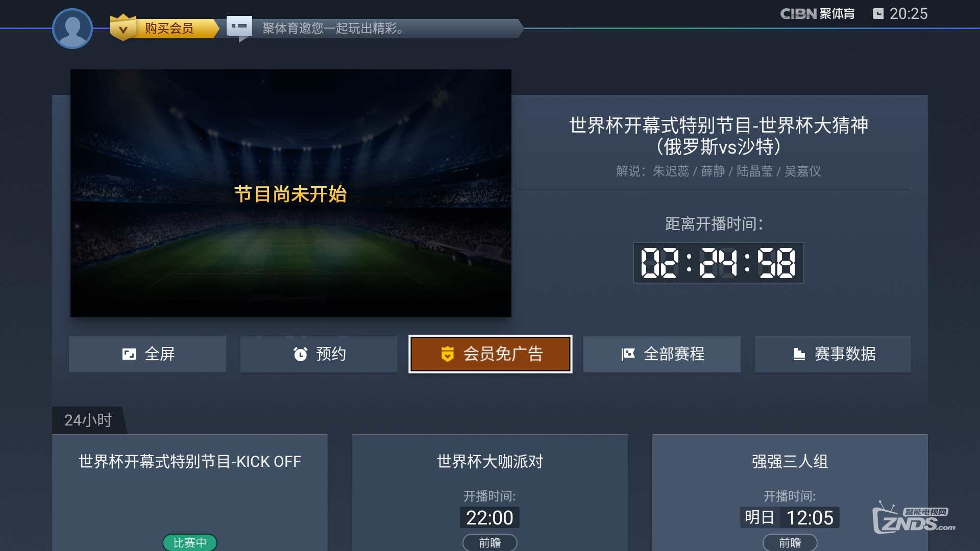Click the flag icon for 全部赛程
This screenshot has height=551, width=980.
(628, 354)
